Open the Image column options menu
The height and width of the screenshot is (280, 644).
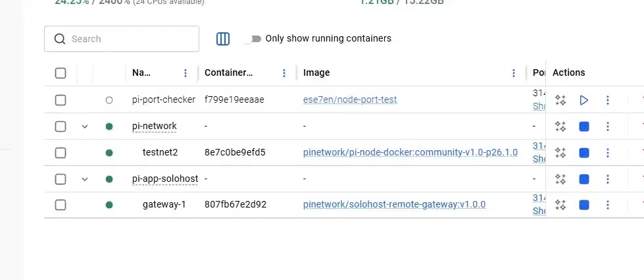(x=513, y=73)
